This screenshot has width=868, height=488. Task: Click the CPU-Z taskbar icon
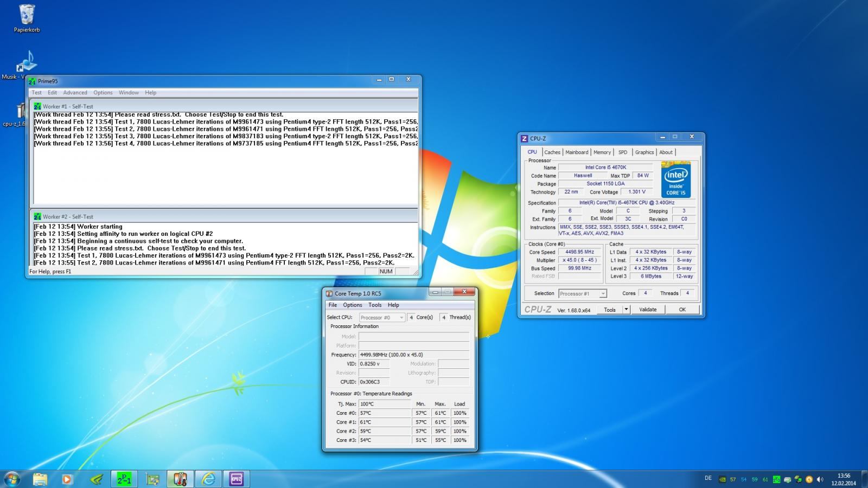(x=237, y=479)
